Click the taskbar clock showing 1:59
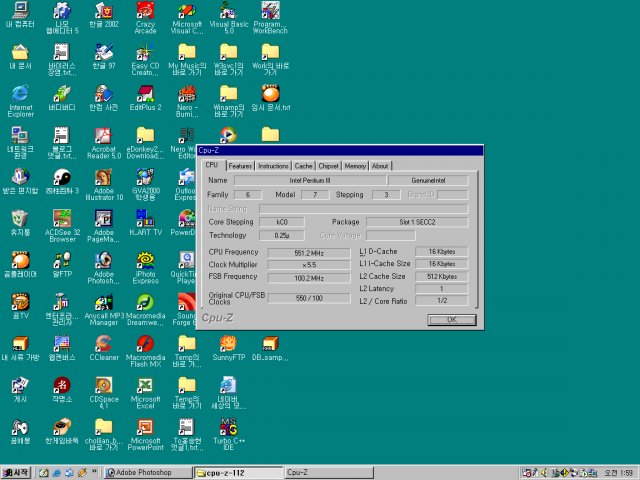The image size is (640, 480). tap(619, 473)
